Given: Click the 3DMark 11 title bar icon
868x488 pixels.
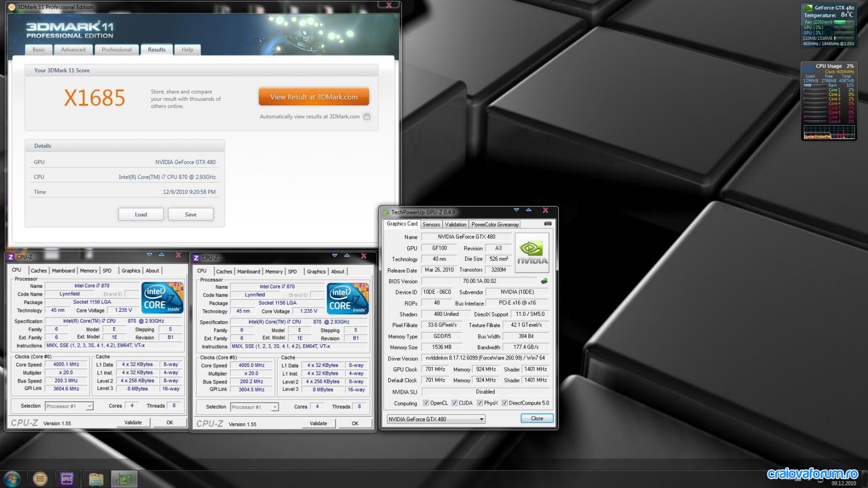Looking at the screenshot, I should click(12, 7).
